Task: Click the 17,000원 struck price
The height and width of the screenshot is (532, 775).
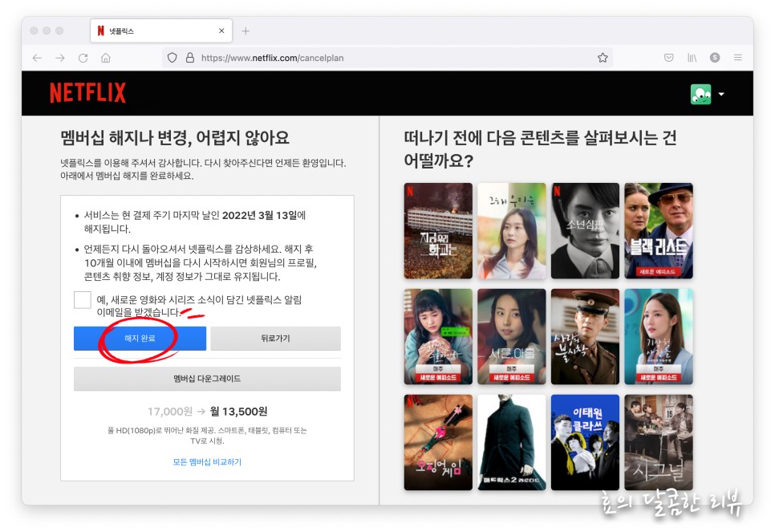Action: click(x=169, y=412)
